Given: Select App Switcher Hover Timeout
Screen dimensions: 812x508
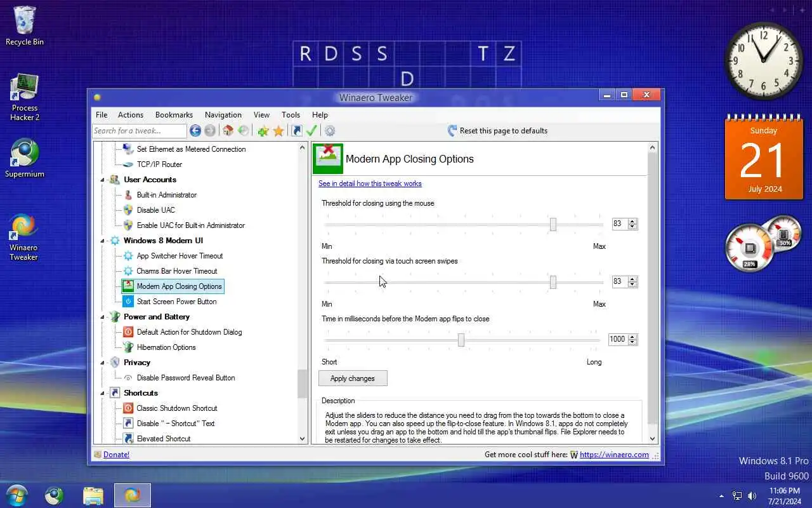Looking at the screenshot, I should pyautogui.click(x=180, y=256).
